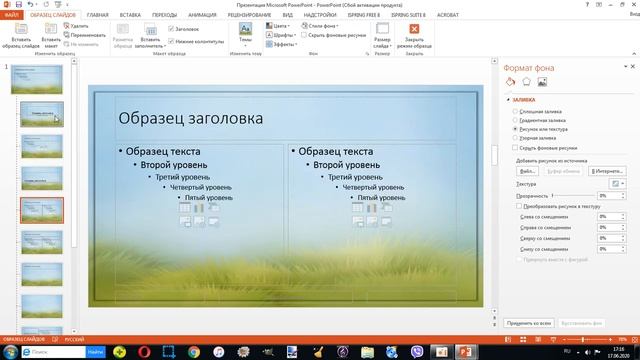The height and width of the screenshot is (360, 640).
Task: Collapse the ЗАЛИВКА section
Action: [x=508, y=100]
